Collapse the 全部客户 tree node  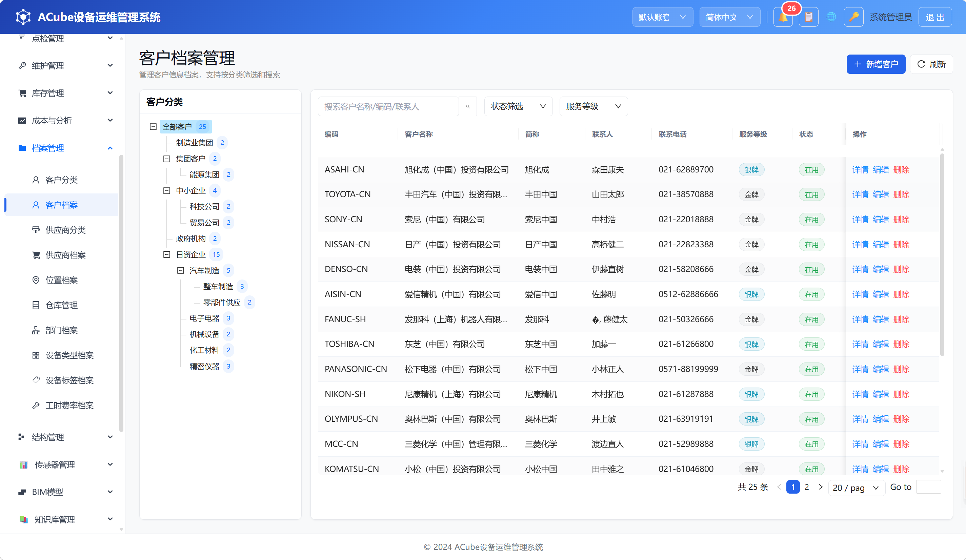pos(153,127)
